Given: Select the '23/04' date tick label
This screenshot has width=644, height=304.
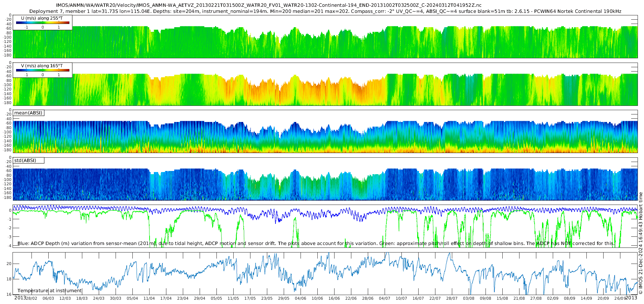Looking at the screenshot, I should [183, 298].
